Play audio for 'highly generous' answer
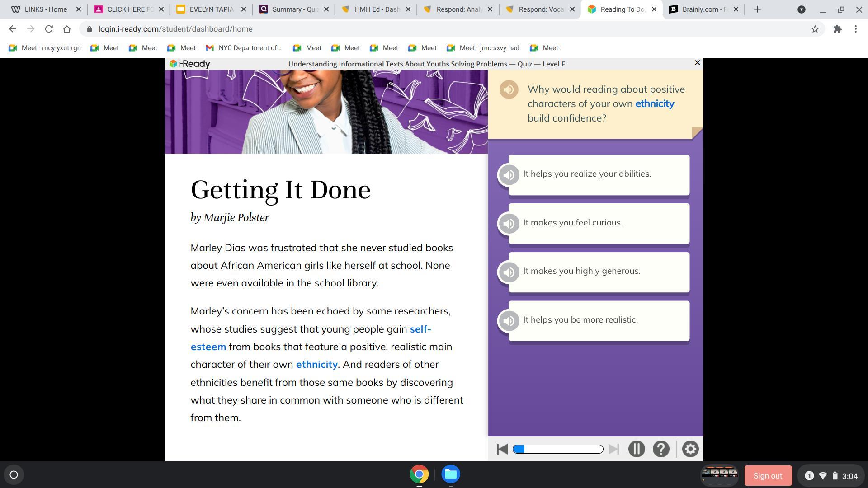Image resolution: width=868 pixels, height=488 pixels. 509,272
